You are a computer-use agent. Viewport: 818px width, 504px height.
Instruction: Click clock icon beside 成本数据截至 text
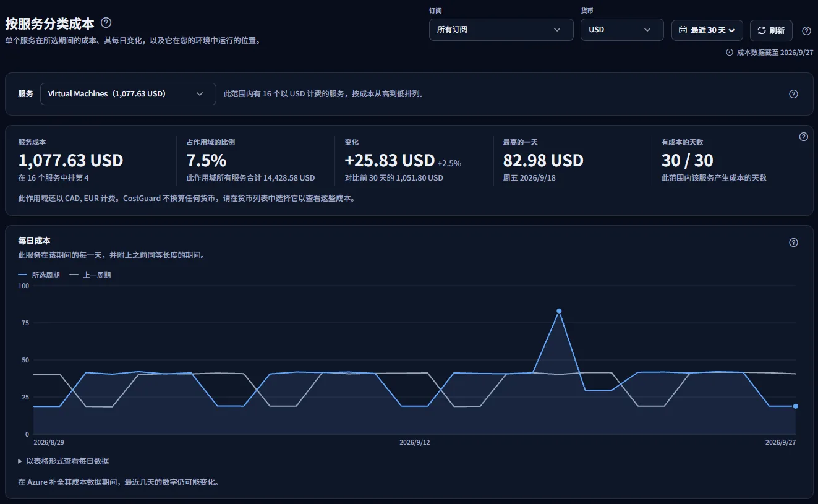coord(730,53)
